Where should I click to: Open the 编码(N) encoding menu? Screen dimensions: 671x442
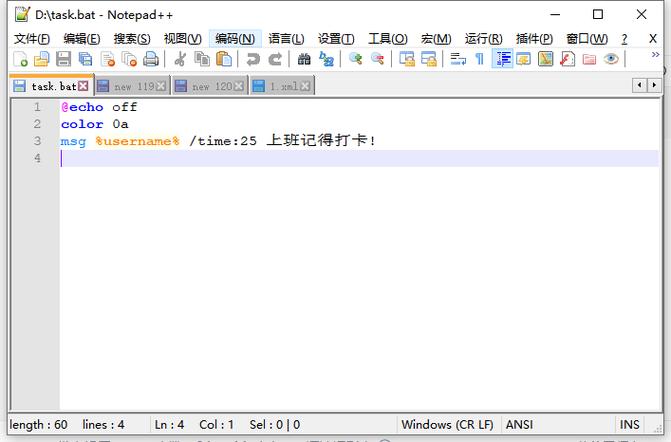[x=235, y=38]
